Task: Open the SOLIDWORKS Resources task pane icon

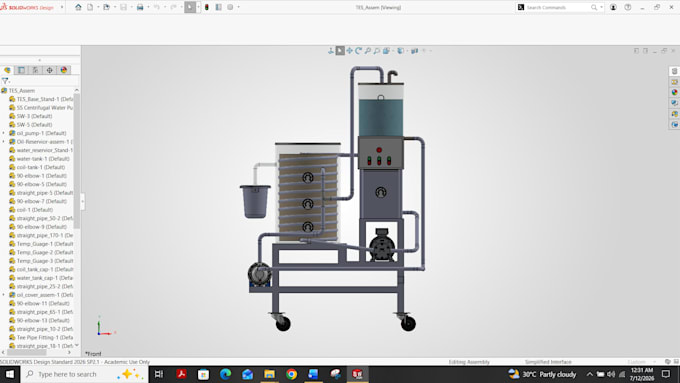Action: pyautogui.click(x=674, y=71)
